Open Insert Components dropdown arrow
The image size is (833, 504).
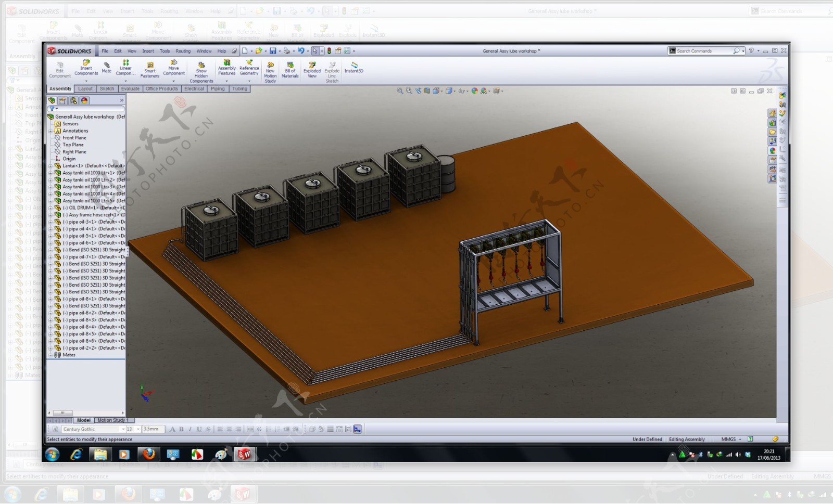tap(86, 81)
